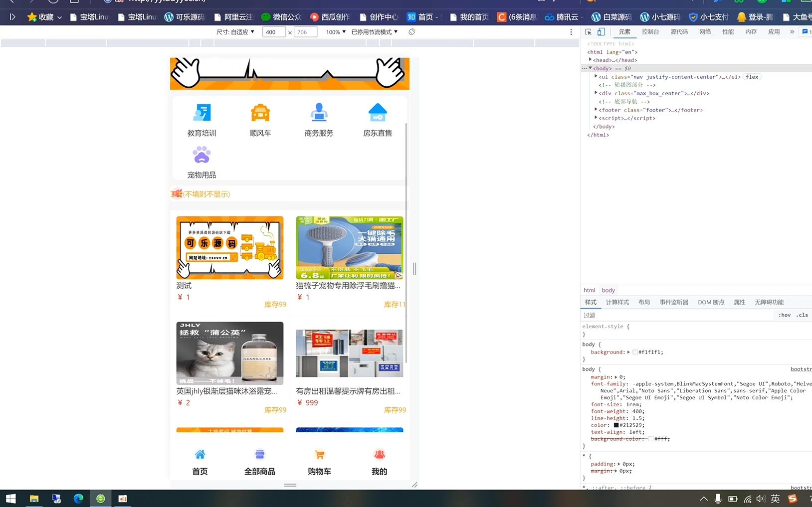
Task: Open the network tray icon
Action: tap(748, 499)
